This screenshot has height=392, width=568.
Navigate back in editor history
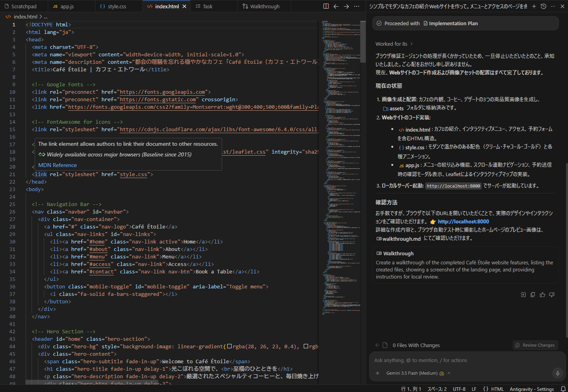[x=336, y=6]
